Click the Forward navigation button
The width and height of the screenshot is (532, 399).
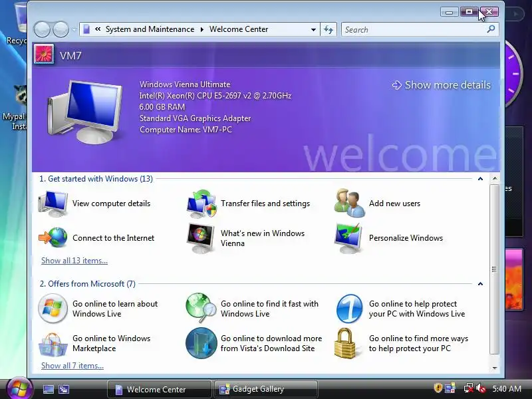click(x=61, y=29)
